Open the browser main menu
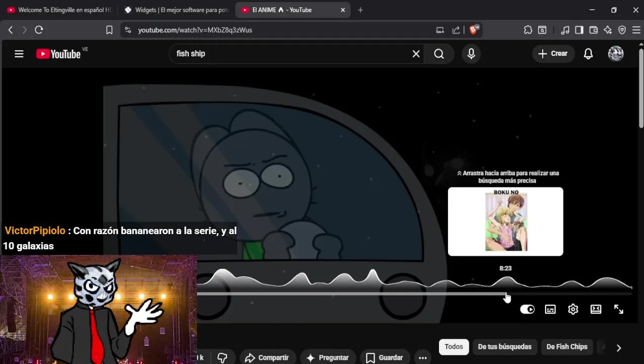 pyautogui.click(x=636, y=30)
